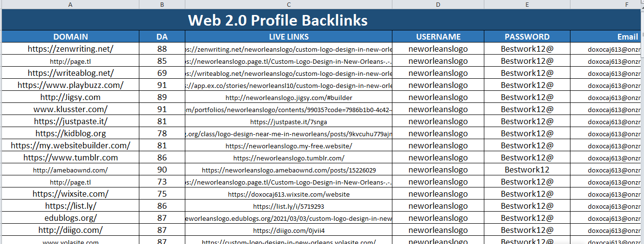The width and height of the screenshot is (644, 244).
Task: Select DA value 75 in wixsite row
Action: tap(162, 194)
